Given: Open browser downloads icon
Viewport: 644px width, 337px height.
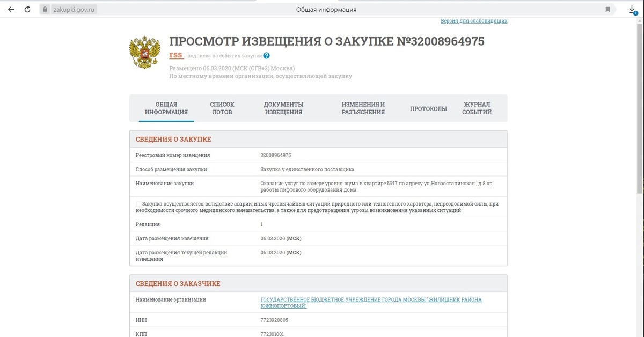Looking at the screenshot, I should (632, 10).
